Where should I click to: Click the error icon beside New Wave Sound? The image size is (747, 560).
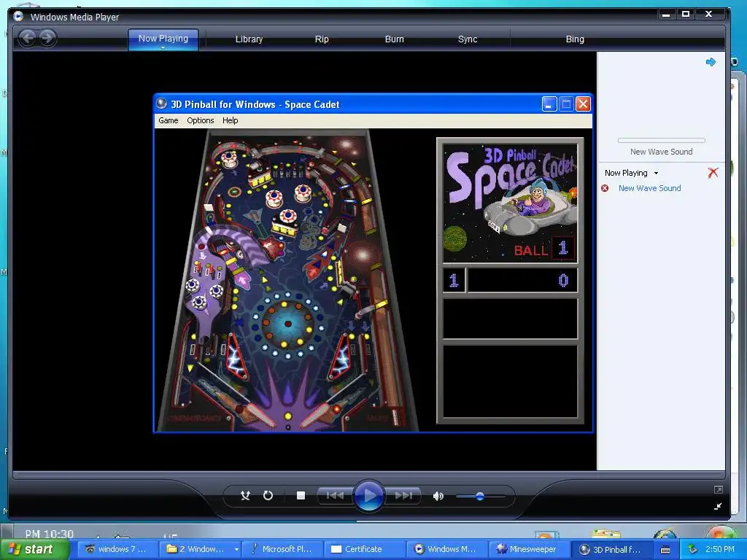[x=605, y=188]
